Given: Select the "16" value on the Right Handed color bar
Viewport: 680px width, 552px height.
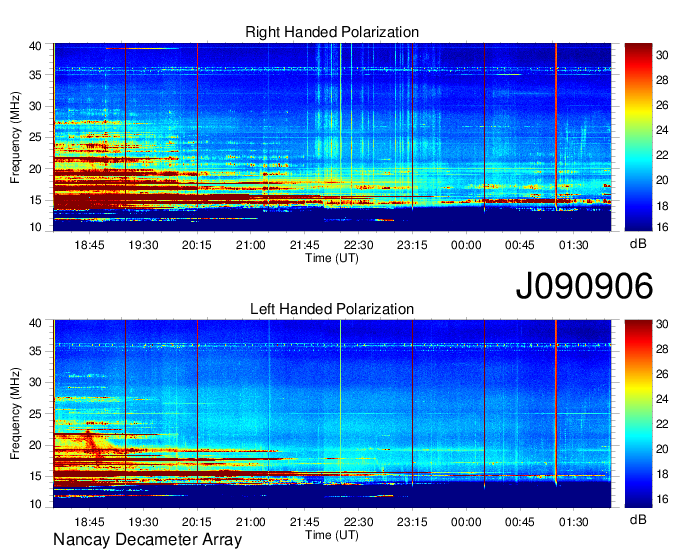Looking at the screenshot, I should 662,227.
